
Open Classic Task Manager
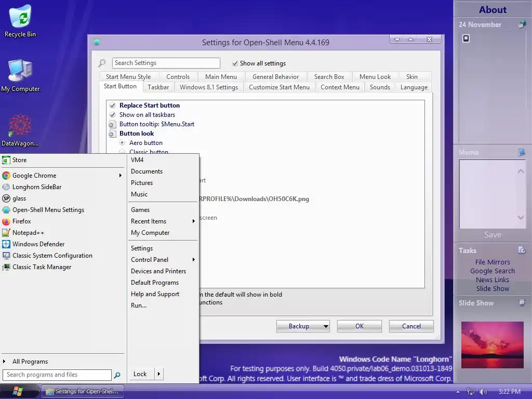[63, 267]
